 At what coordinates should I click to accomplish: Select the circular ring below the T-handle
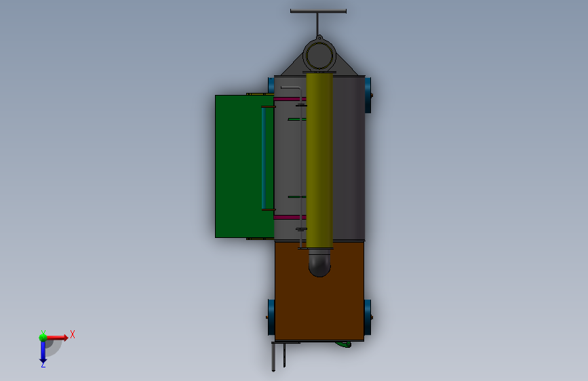[x=319, y=55]
